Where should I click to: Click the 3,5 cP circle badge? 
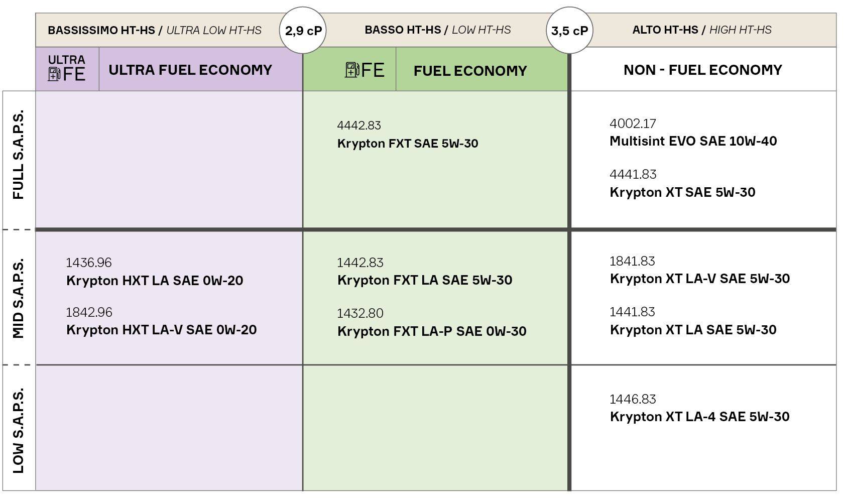(569, 31)
